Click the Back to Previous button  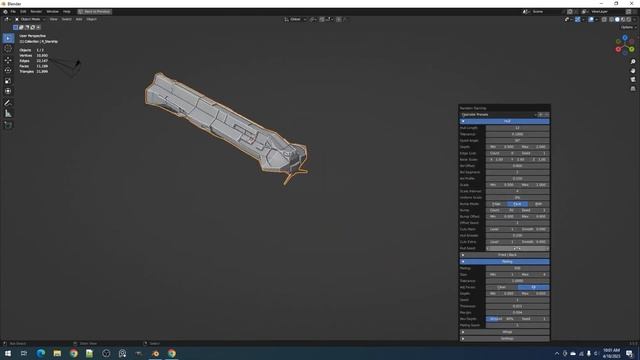click(95, 12)
